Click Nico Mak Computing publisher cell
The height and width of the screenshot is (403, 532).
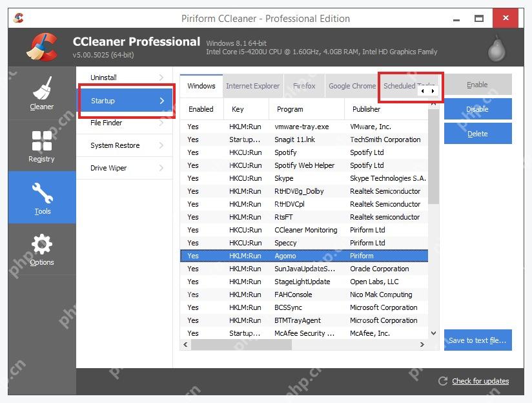pos(381,294)
